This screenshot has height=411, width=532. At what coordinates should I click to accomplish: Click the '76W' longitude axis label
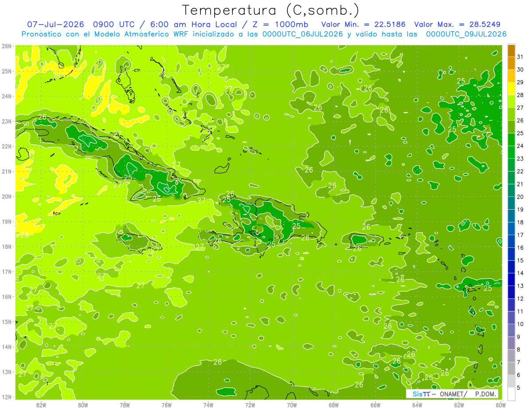pos(166,405)
